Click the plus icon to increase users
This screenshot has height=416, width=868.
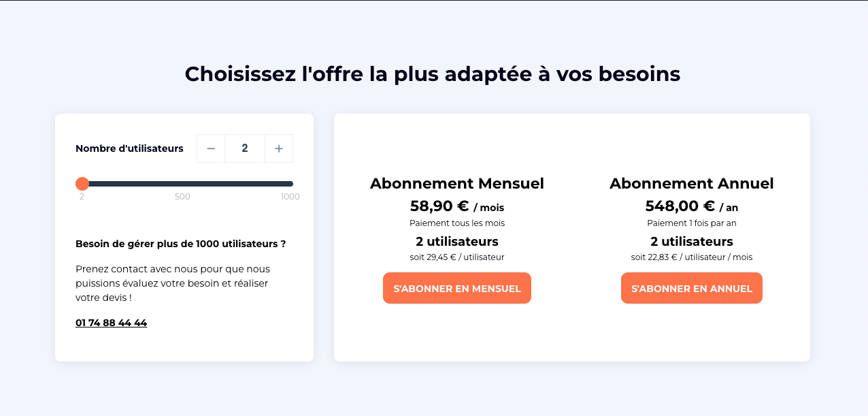click(x=279, y=148)
